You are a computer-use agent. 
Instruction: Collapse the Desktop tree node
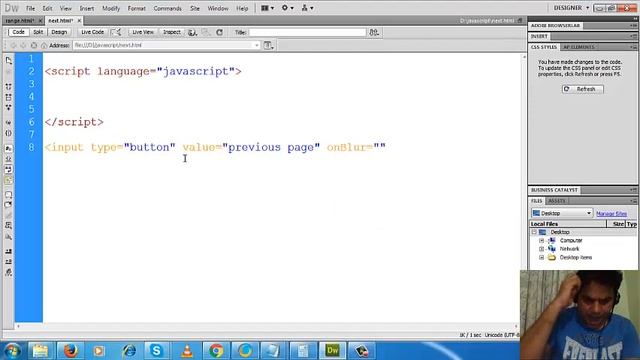click(x=534, y=232)
